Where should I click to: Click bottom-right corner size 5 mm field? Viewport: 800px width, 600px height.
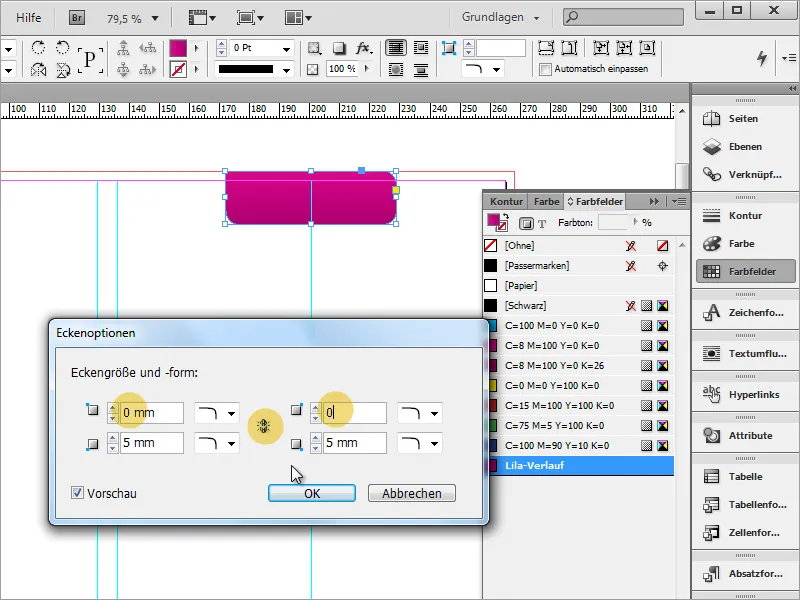coord(355,443)
